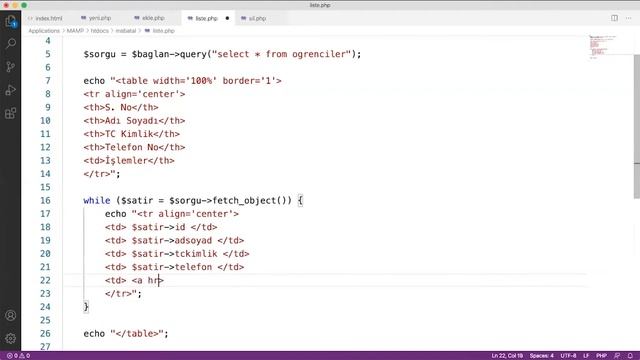Click the while fetch_object line
The height and width of the screenshot is (360, 640).
point(193,201)
